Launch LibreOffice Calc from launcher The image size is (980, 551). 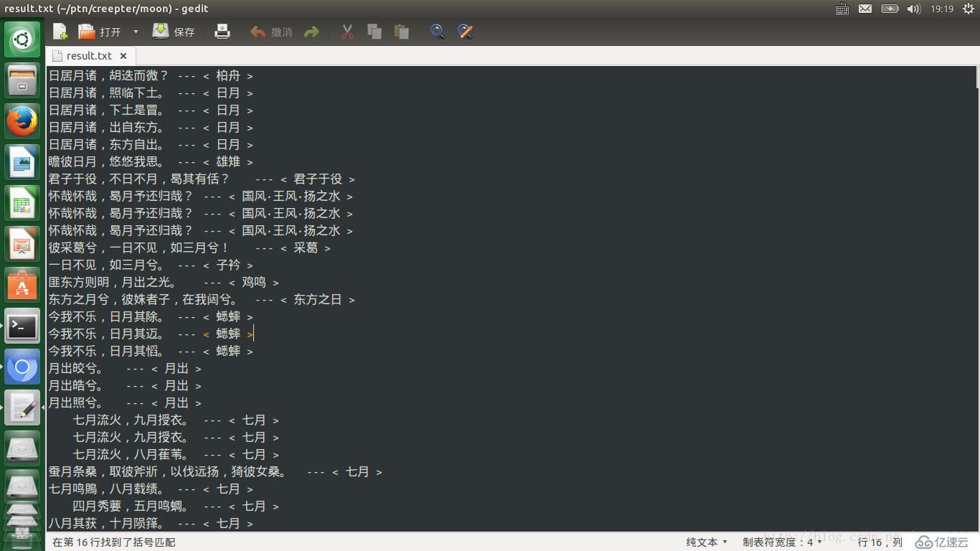pos(22,203)
